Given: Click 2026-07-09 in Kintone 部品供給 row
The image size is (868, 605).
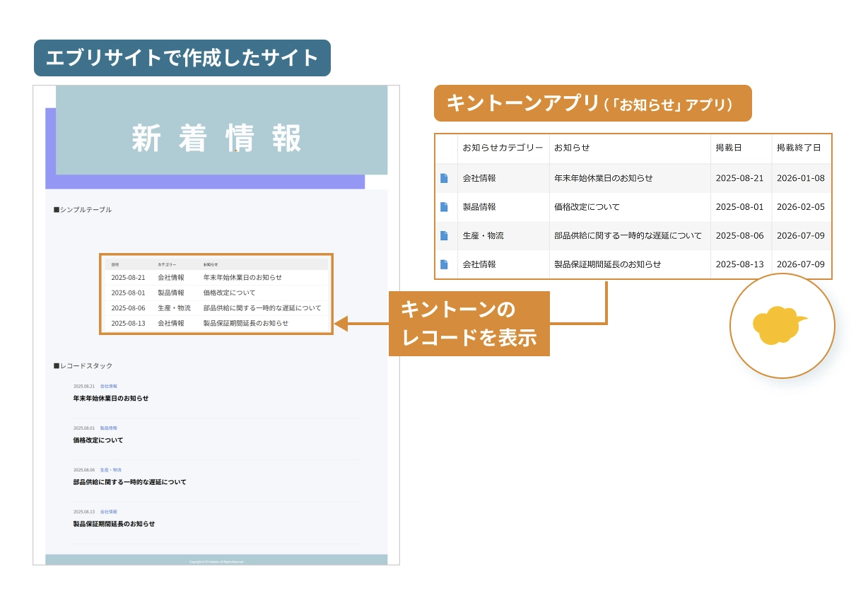Looking at the screenshot, I should coord(800,235).
